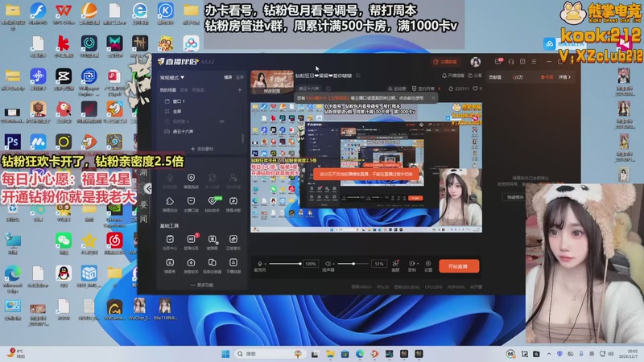Click the orange 开始直播 button

(459, 266)
